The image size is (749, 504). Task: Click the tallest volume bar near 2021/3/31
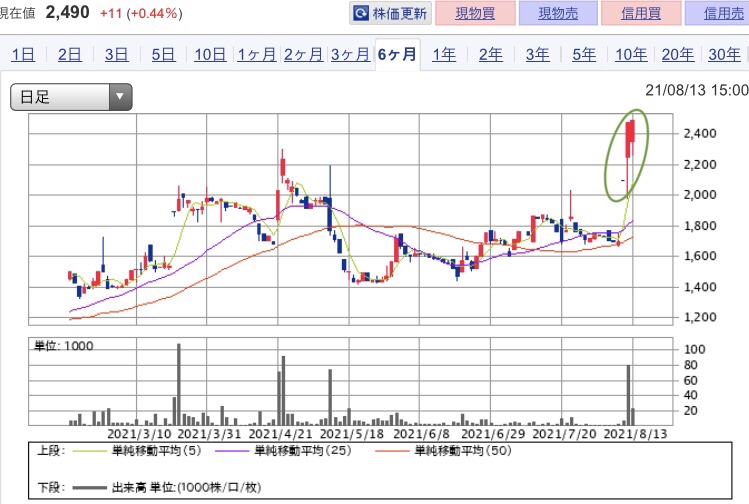(179, 384)
